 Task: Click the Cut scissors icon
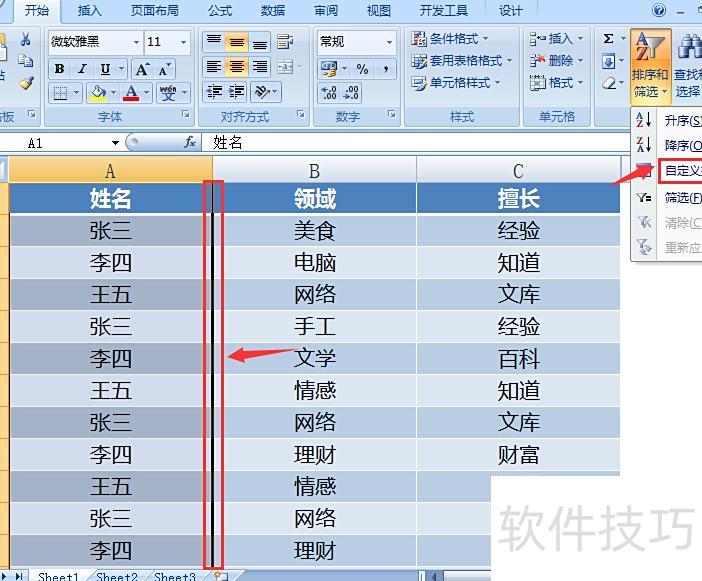[x=25, y=40]
